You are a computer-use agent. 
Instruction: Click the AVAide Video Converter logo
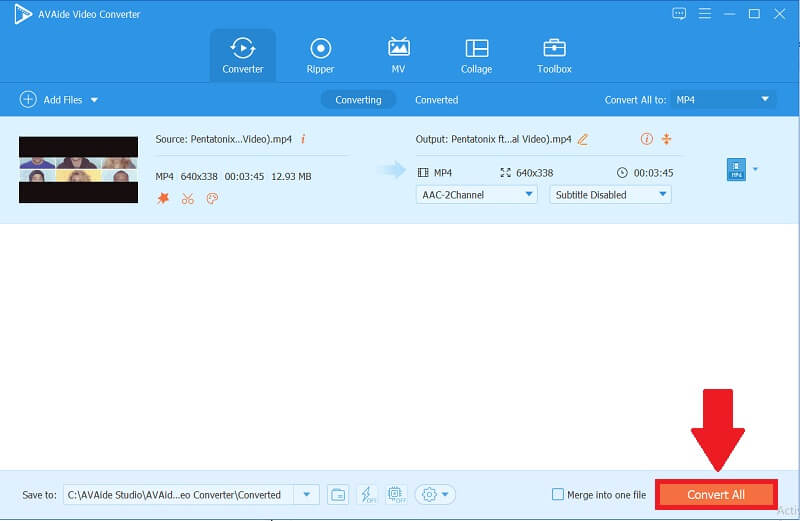pyautogui.click(x=23, y=14)
